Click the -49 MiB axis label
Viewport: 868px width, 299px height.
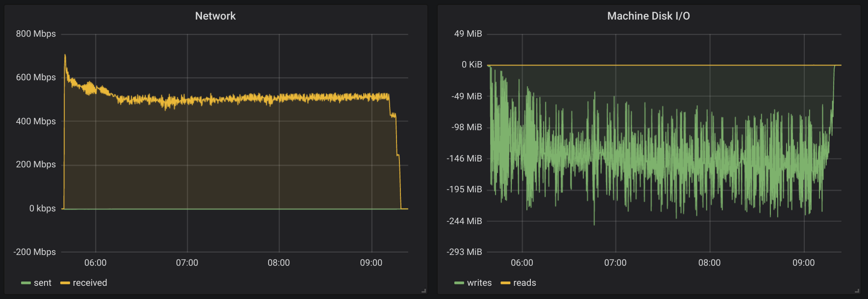click(467, 96)
